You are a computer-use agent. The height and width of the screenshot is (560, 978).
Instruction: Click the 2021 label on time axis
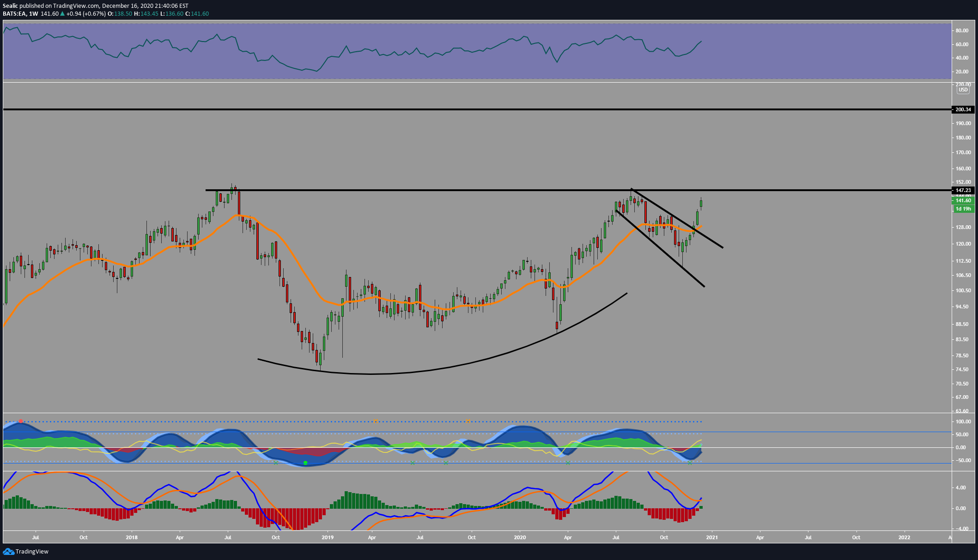(x=712, y=537)
